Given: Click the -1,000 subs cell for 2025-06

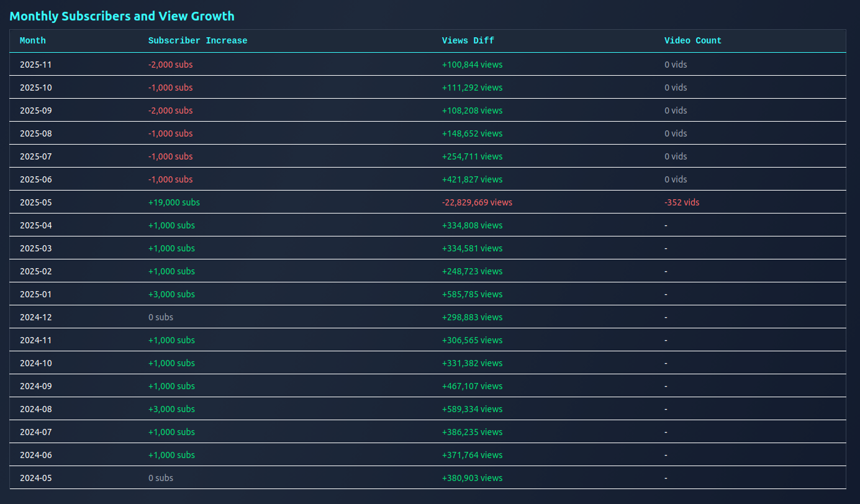Looking at the screenshot, I should (171, 179).
